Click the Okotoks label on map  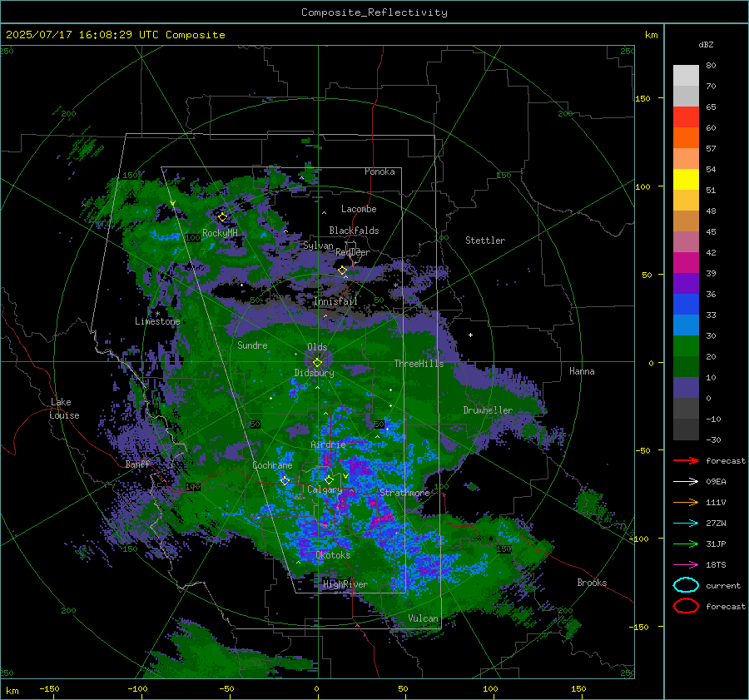[333, 555]
